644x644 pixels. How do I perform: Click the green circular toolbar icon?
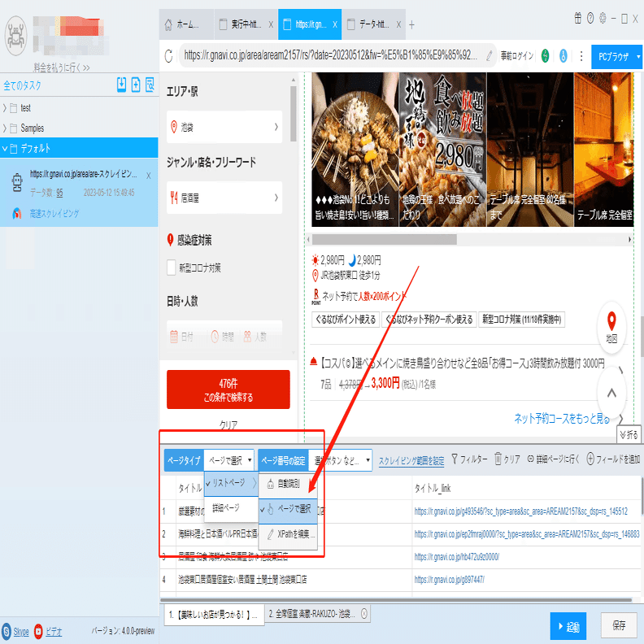click(545, 55)
